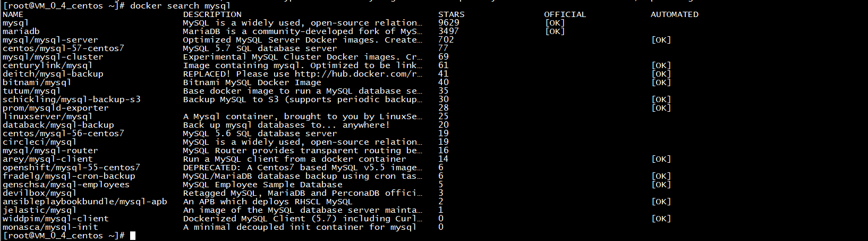The width and height of the screenshot is (868, 241).
Task: Select the monasca/mysql-init entry
Action: point(50,227)
